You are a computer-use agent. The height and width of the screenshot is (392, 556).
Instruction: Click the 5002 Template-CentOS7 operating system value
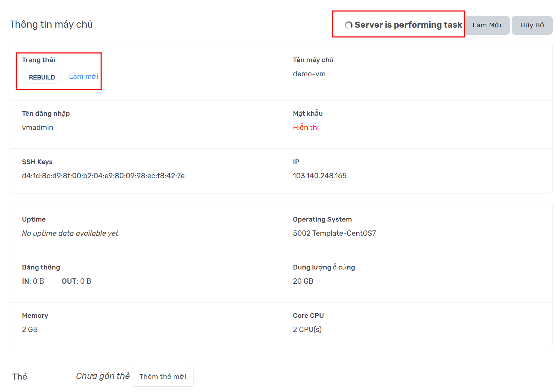click(x=334, y=233)
